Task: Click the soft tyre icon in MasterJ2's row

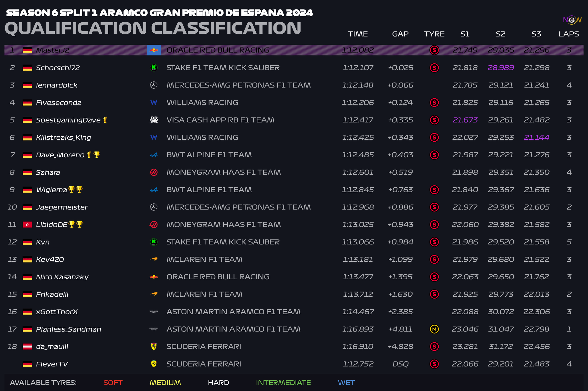Action: [x=434, y=50]
